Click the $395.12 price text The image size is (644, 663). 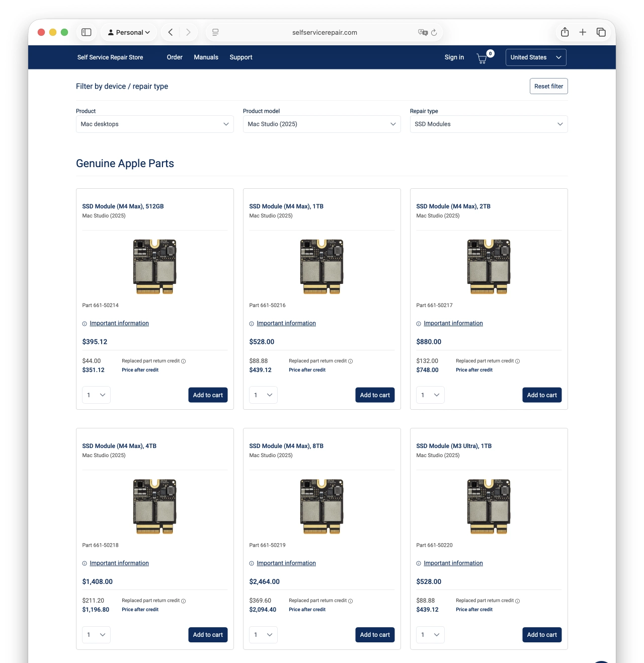pos(95,342)
